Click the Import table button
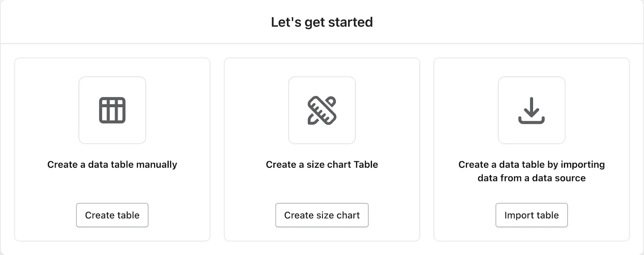The height and width of the screenshot is (255, 644). click(531, 215)
